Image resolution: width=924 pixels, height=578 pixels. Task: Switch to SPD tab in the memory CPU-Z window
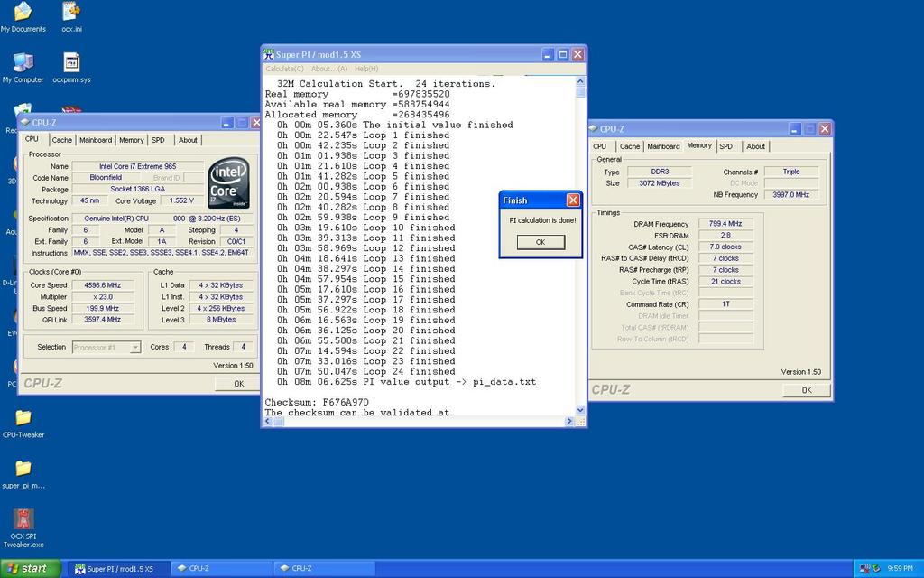tap(726, 146)
